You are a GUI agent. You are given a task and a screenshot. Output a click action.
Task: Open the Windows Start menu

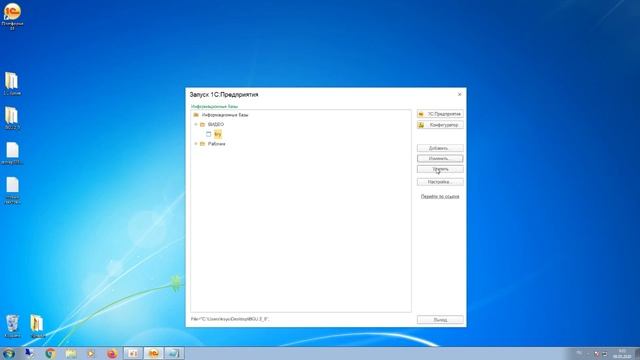point(9,353)
